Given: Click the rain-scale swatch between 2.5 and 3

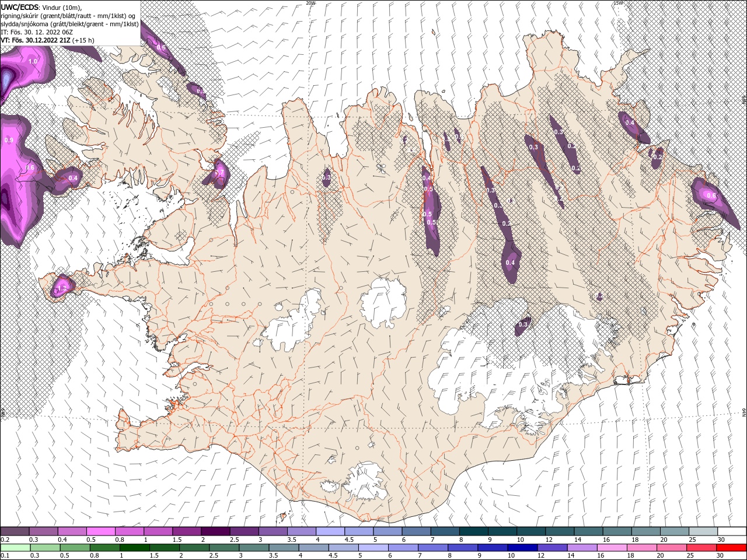Looking at the screenshot, I should click(x=224, y=548).
